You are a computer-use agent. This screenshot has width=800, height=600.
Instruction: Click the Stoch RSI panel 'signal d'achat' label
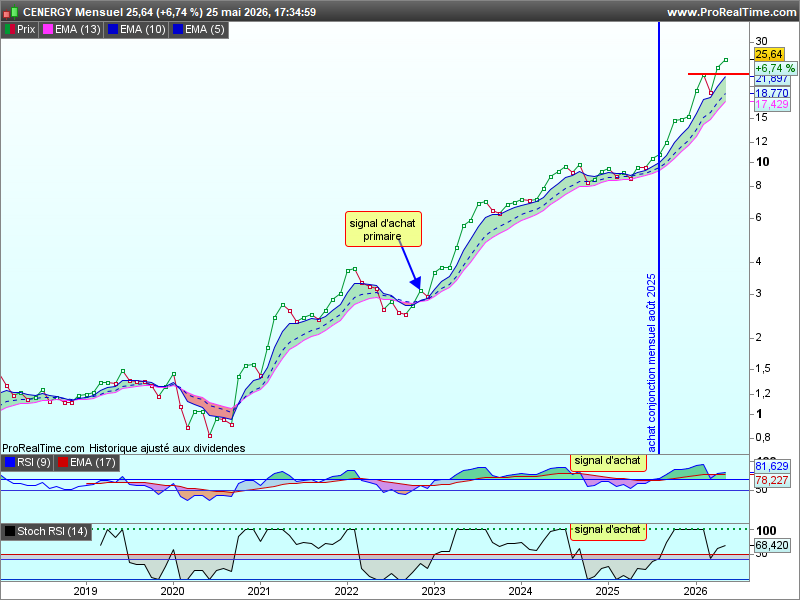[608, 531]
